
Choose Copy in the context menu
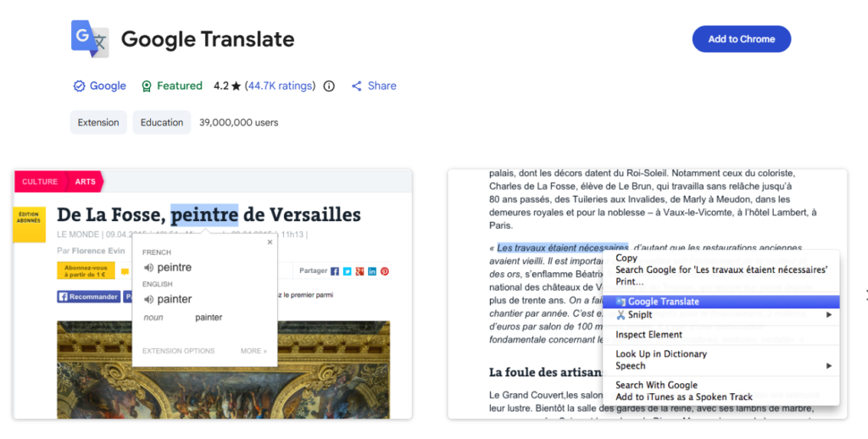click(626, 258)
